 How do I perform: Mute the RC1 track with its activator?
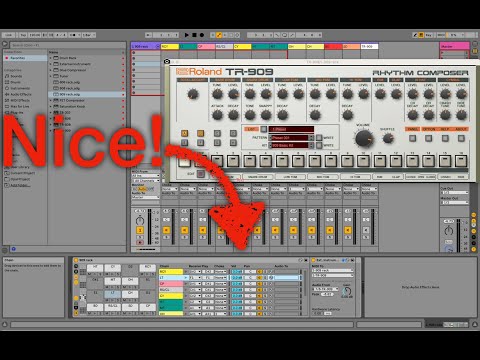coord(166,230)
